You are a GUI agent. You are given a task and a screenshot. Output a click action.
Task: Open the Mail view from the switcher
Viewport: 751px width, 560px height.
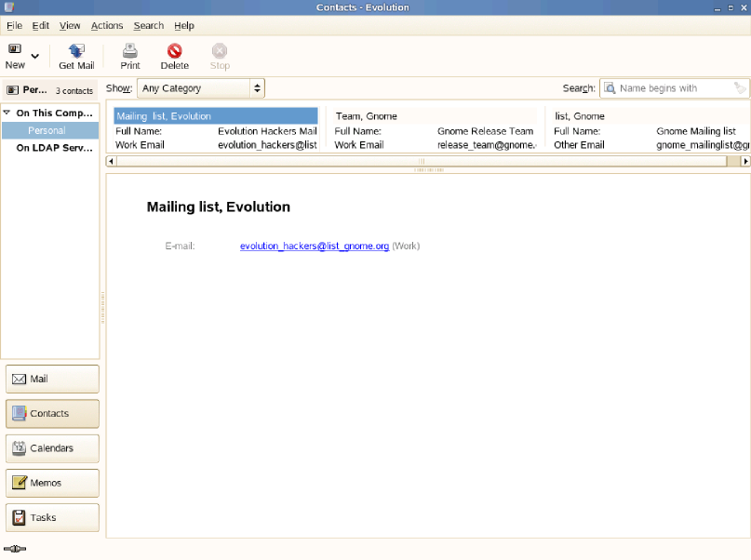(51, 379)
